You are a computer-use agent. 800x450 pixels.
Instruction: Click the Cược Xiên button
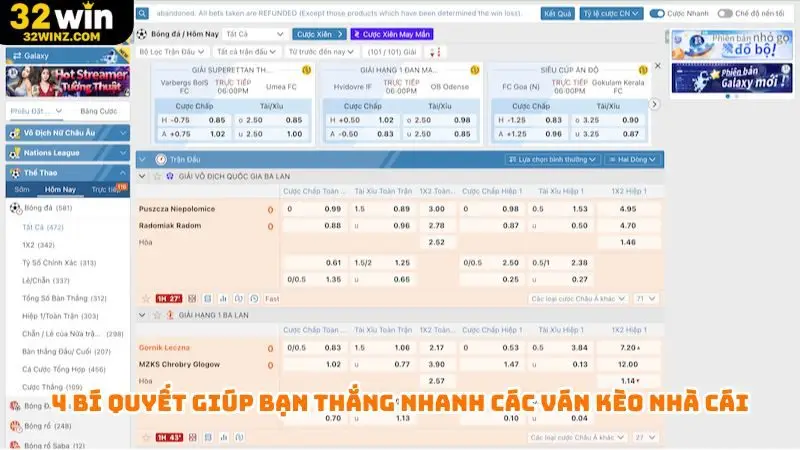click(x=319, y=34)
